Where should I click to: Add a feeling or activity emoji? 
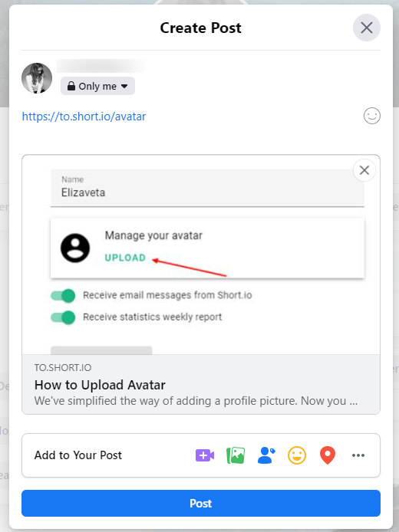297,455
